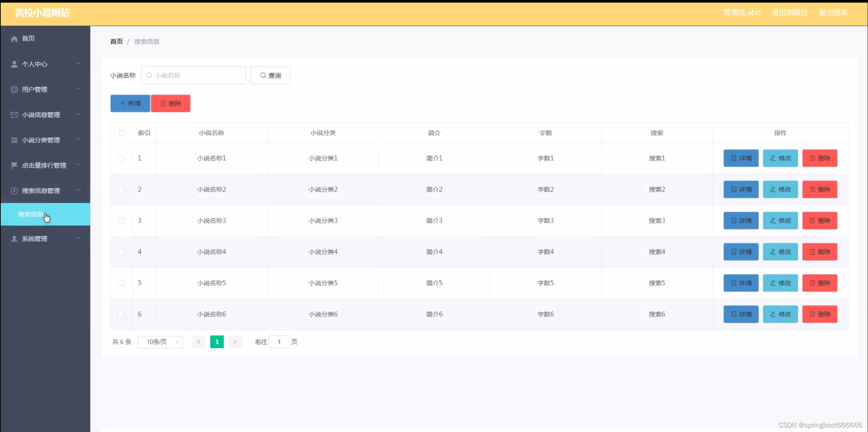This screenshot has width=868, height=432.
Task: Click the blue 新增 button
Action: point(130,103)
